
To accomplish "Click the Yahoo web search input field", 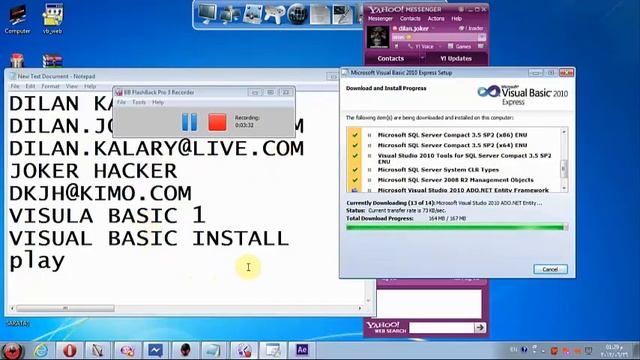I will coord(442,327).
